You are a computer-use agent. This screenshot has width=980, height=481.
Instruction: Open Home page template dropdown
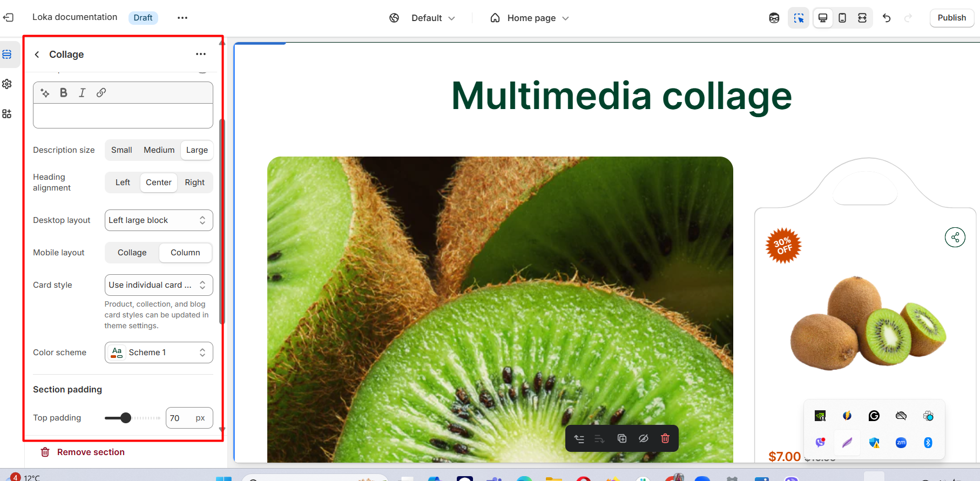coord(530,18)
